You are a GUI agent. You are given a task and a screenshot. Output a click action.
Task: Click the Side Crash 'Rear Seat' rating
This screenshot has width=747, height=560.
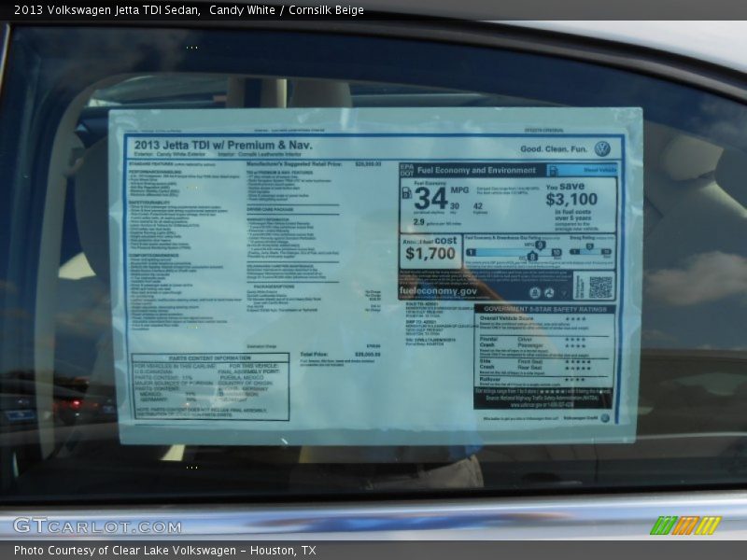coord(577,368)
